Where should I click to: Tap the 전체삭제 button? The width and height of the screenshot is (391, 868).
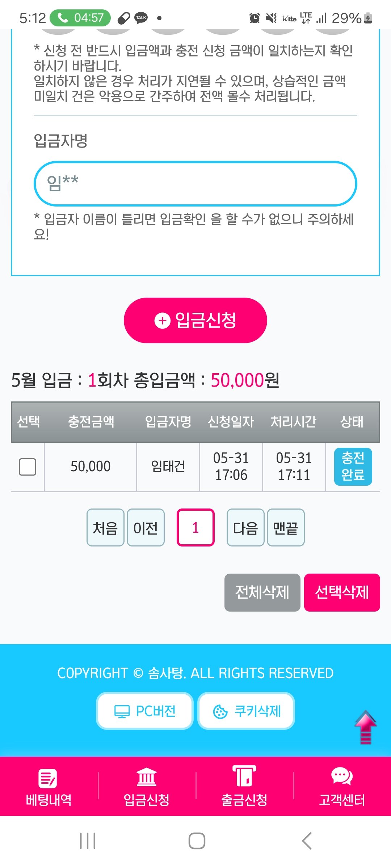262,592
